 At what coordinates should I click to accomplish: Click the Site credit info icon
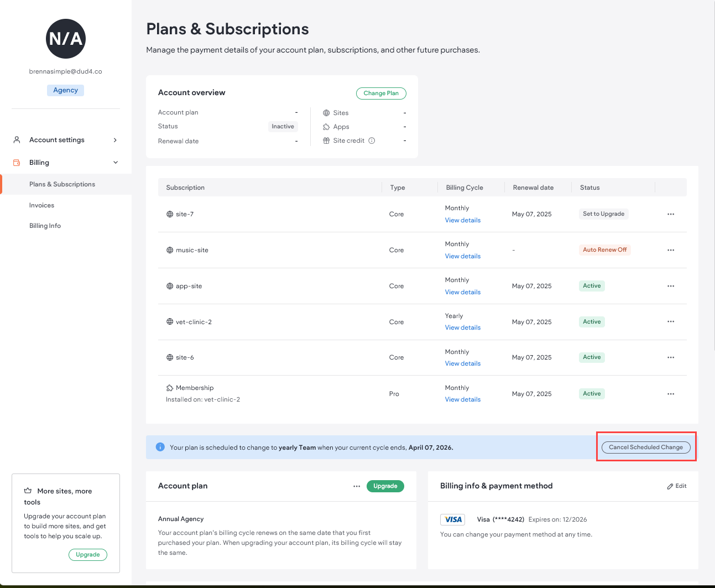[x=372, y=141]
